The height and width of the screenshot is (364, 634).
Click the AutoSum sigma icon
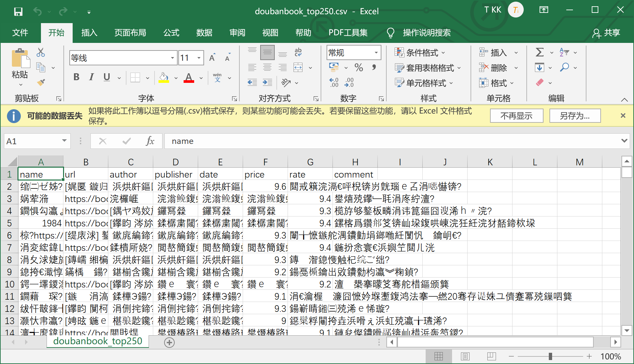click(539, 52)
